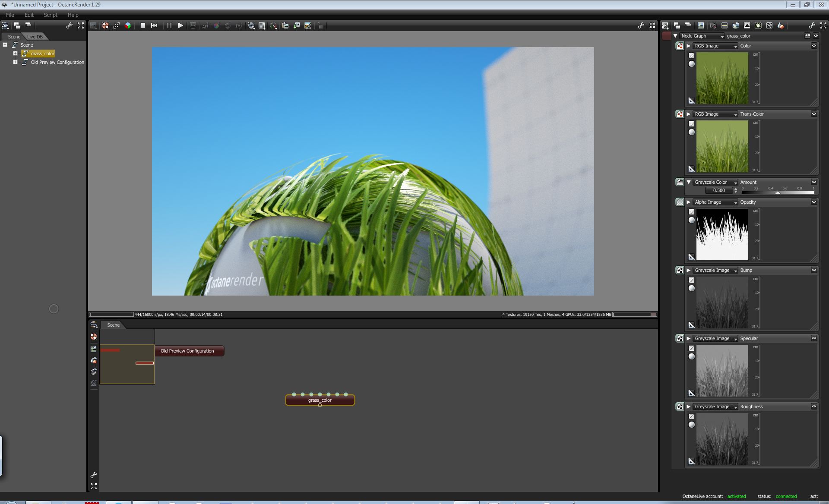The image size is (829, 504).
Task: Click the camera node icon
Action: click(713, 25)
